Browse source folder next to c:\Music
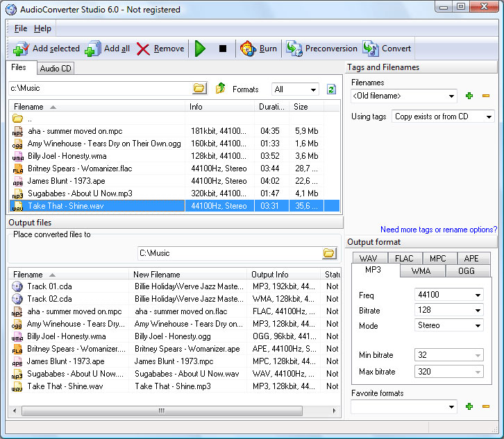The width and height of the screenshot is (504, 439). (x=199, y=89)
